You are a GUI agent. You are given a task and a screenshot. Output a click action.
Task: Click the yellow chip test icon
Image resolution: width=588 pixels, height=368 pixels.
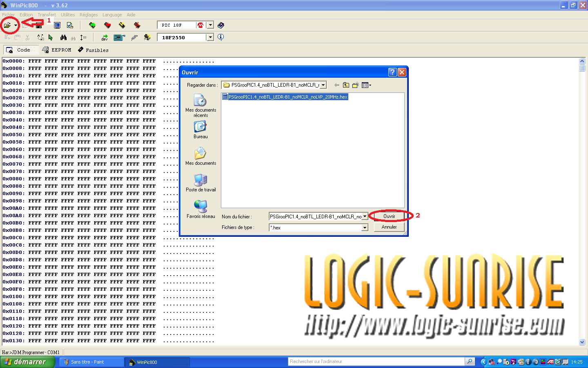point(147,37)
